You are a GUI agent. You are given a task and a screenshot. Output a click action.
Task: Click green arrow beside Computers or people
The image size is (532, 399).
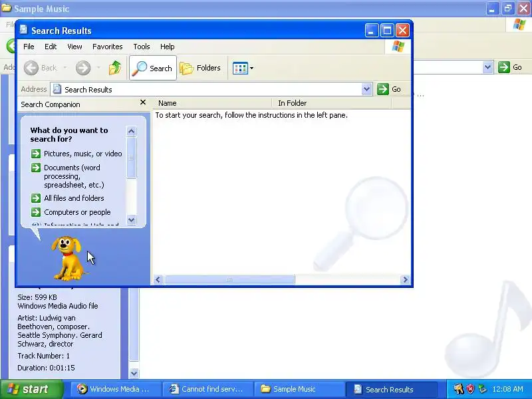tap(36, 212)
